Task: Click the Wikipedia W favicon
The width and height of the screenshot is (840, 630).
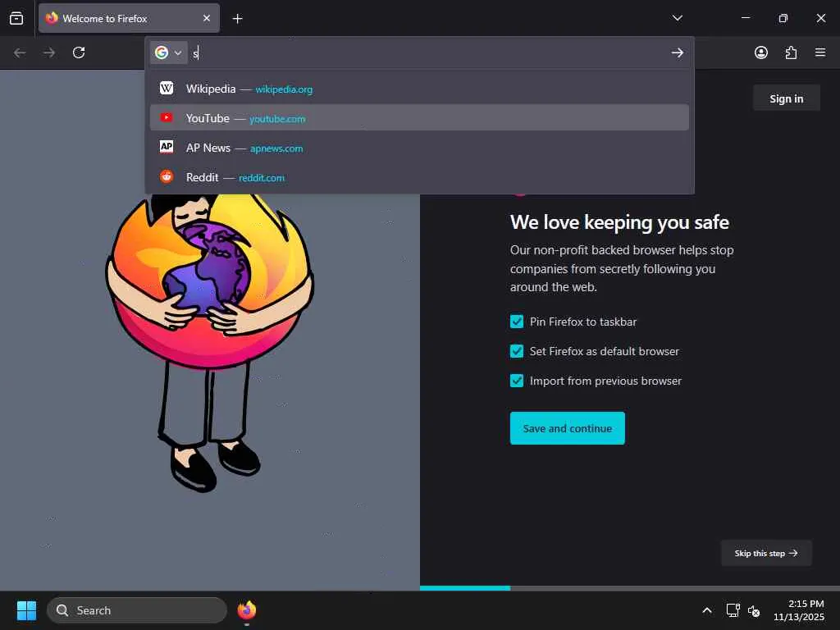Action: [x=167, y=88]
